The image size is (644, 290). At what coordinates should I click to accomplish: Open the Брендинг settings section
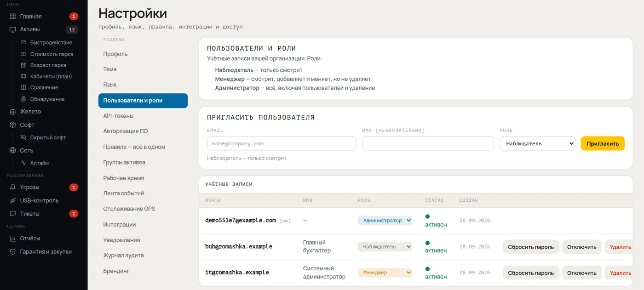point(143,271)
